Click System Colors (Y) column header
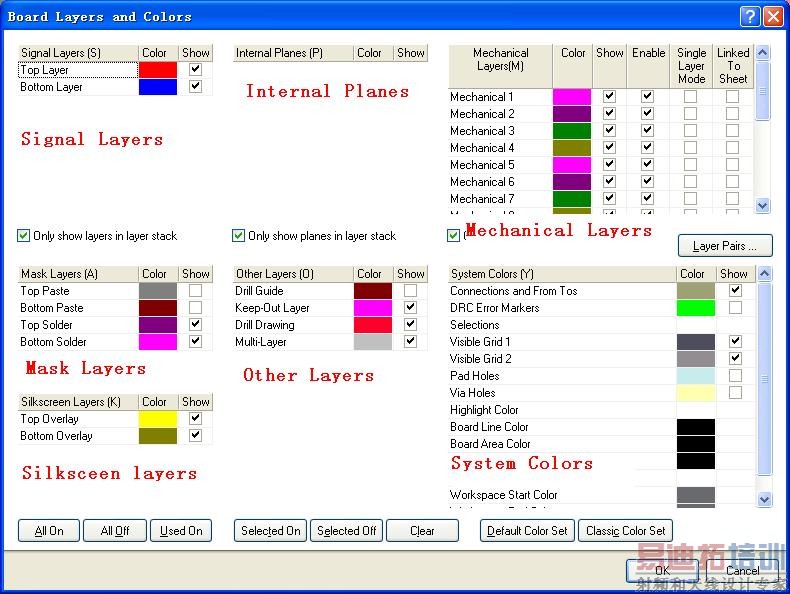 [562, 274]
